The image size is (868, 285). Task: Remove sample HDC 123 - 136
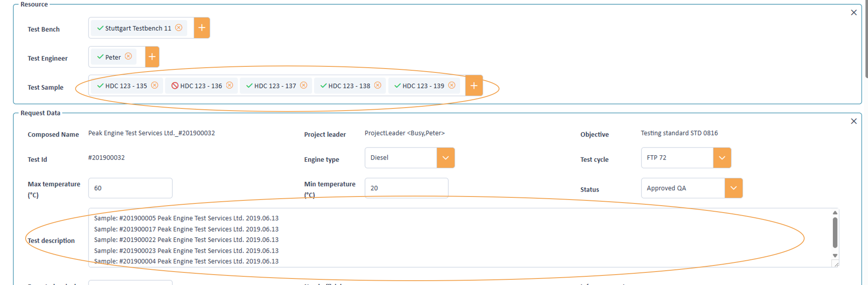pyautogui.click(x=230, y=85)
